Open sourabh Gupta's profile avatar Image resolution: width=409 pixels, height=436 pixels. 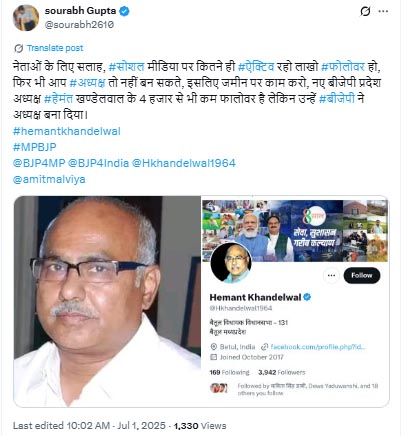click(26, 18)
